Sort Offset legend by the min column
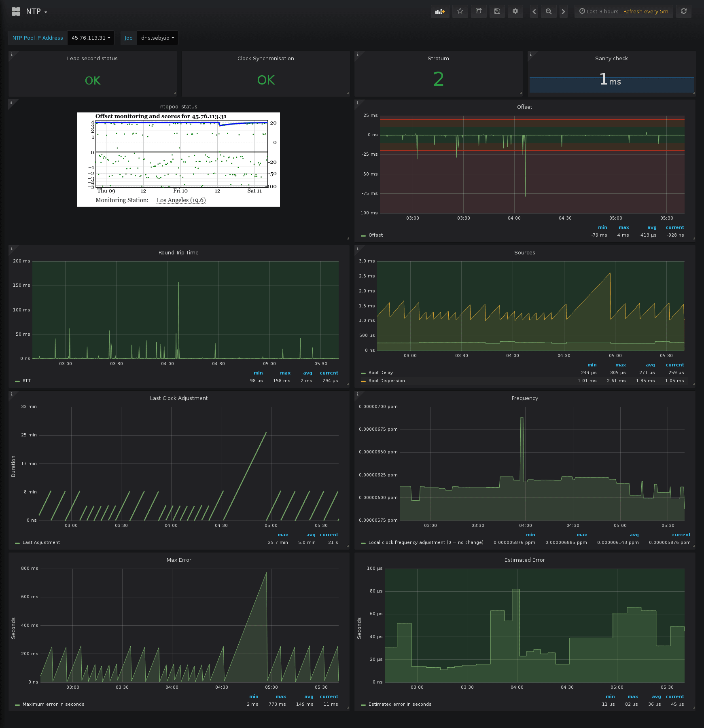The height and width of the screenshot is (728, 704). coord(602,227)
